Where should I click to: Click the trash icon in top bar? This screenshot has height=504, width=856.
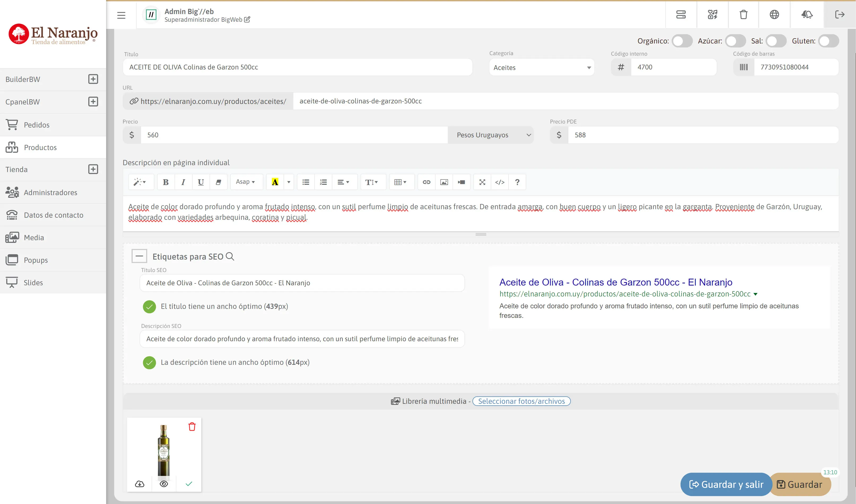pos(743,15)
